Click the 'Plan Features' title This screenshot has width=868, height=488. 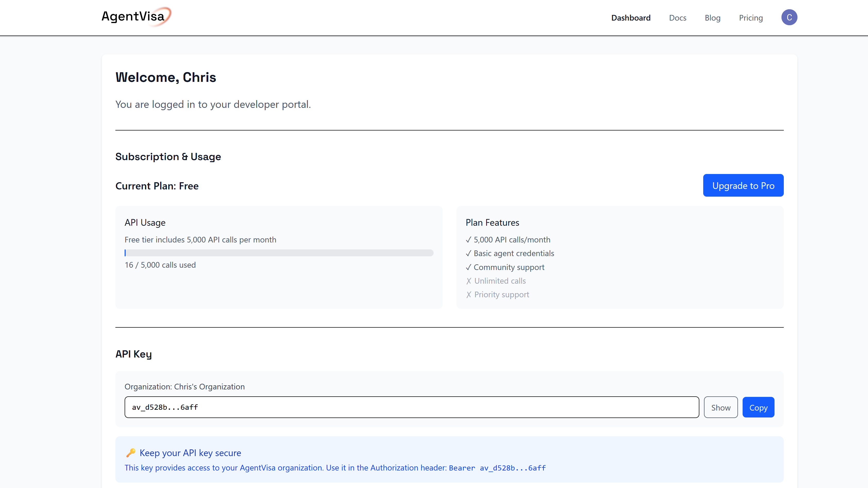pyautogui.click(x=492, y=223)
